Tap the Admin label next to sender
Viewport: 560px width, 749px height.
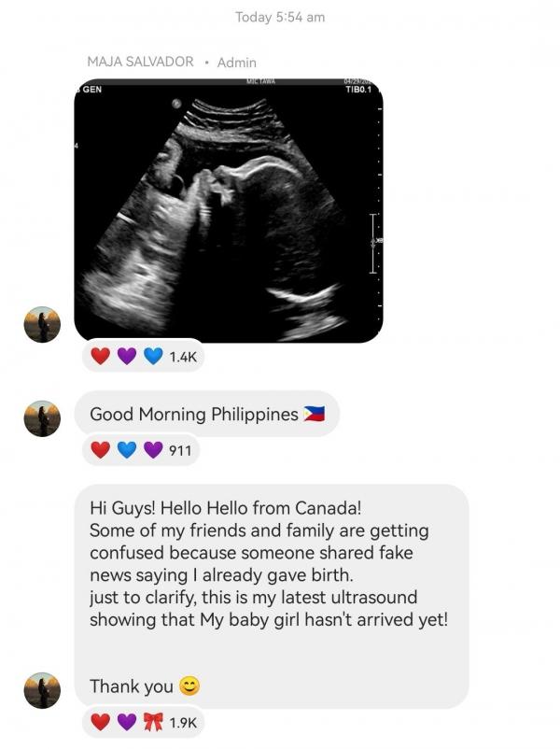point(237,63)
